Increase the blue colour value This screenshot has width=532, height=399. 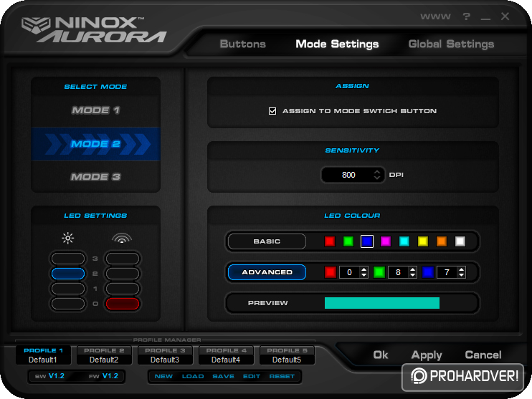point(462,269)
